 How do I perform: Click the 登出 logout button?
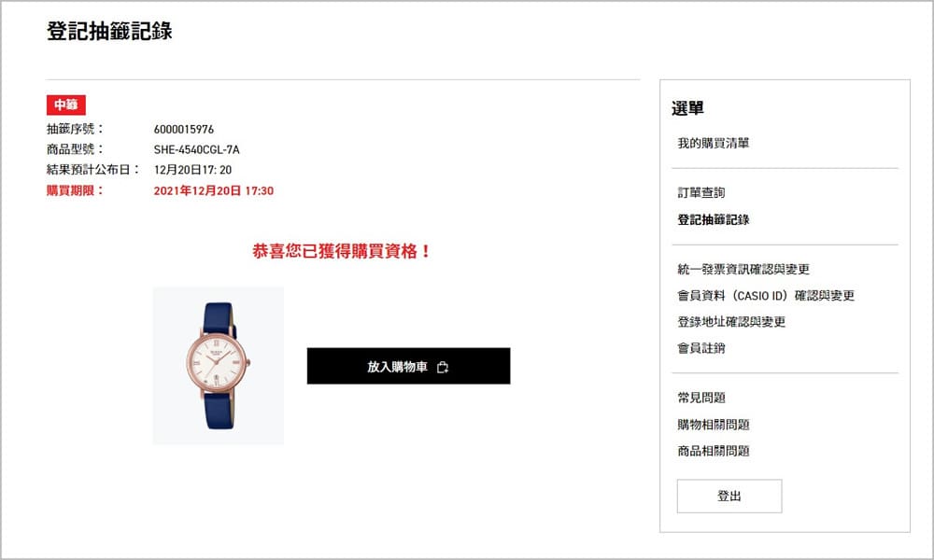pos(729,497)
